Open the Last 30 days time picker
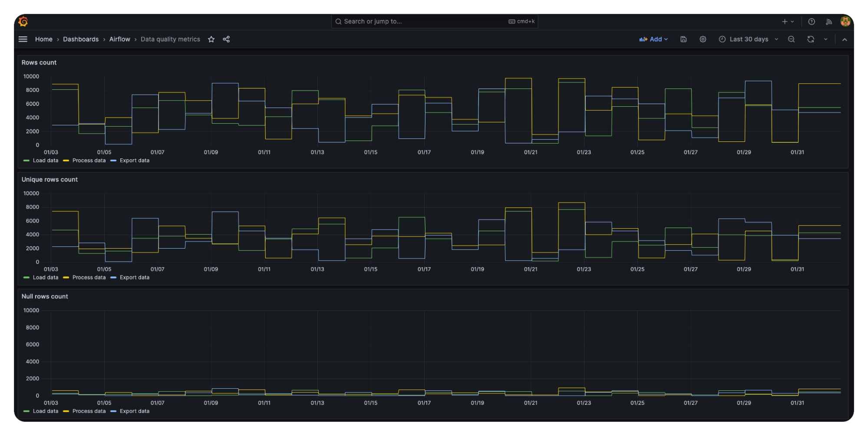The height and width of the screenshot is (436, 868). (x=748, y=39)
